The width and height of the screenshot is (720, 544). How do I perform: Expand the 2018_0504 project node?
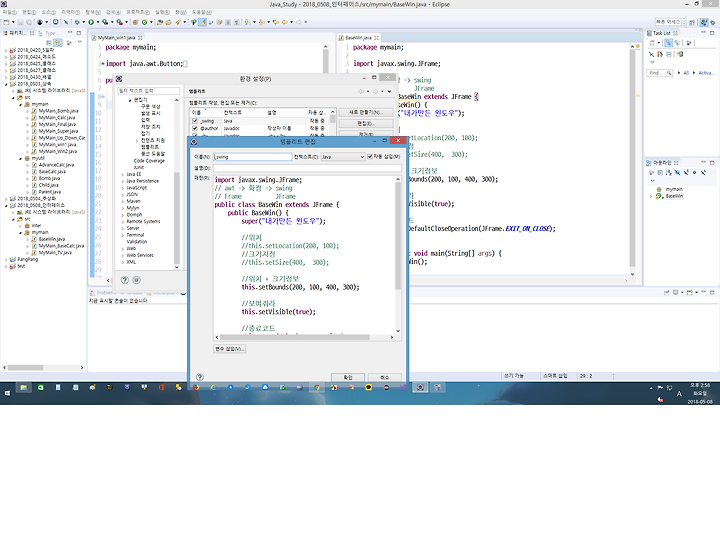(6, 199)
